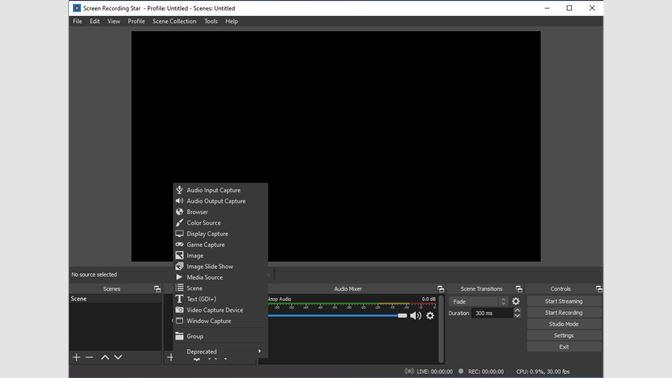This screenshot has height=378, width=672.
Task: Click the Start Streaming button
Action: click(564, 301)
